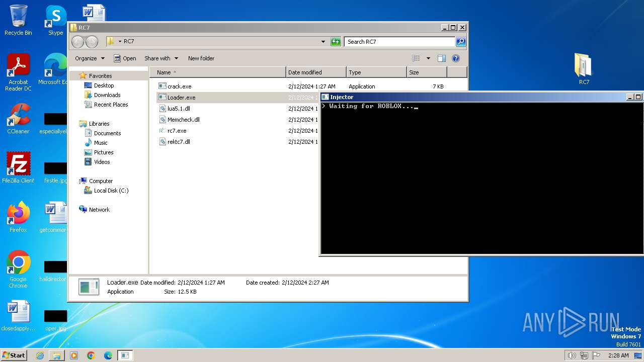The image size is (644, 362).
Task: Select crack.exe in the file list
Action: click(x=175, y=86)
